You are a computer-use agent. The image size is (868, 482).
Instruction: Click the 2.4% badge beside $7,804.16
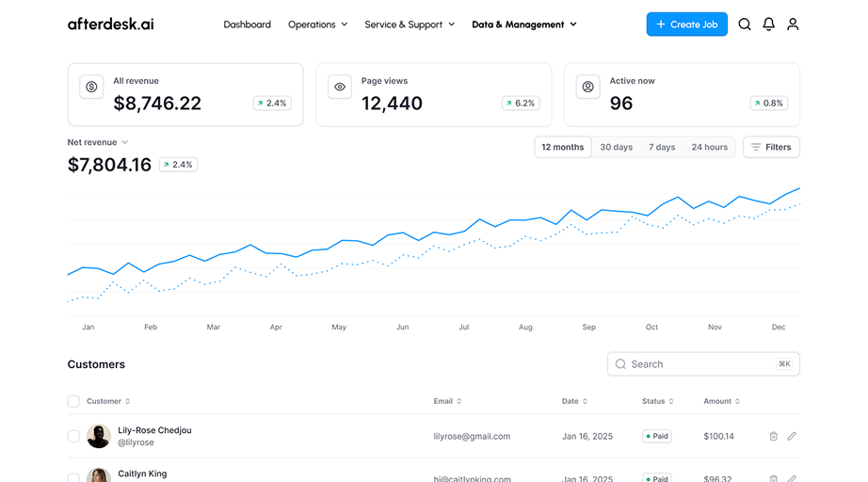pos(178,165)
